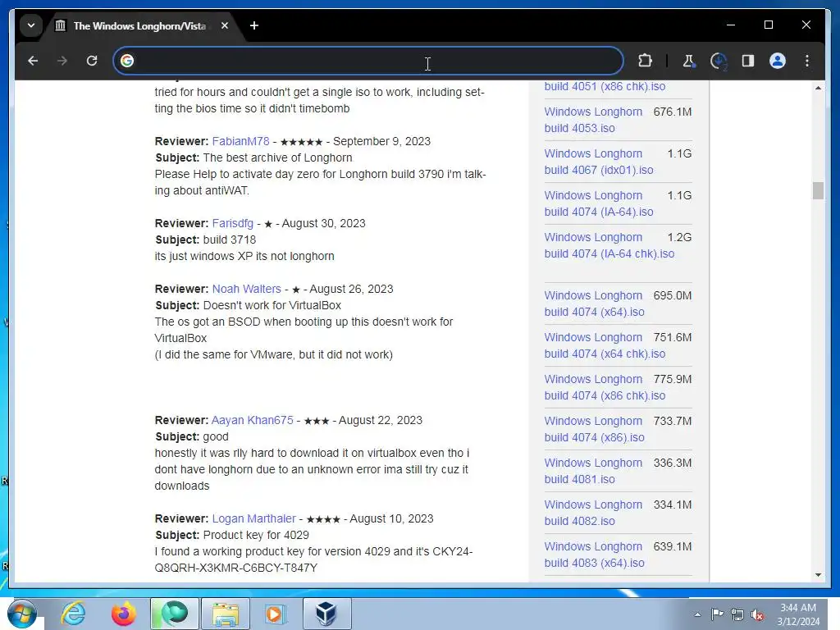Click subject 'build 3718' text
Image resolution: width=840 pixels, height=630 pixels.
click(230, 240)
